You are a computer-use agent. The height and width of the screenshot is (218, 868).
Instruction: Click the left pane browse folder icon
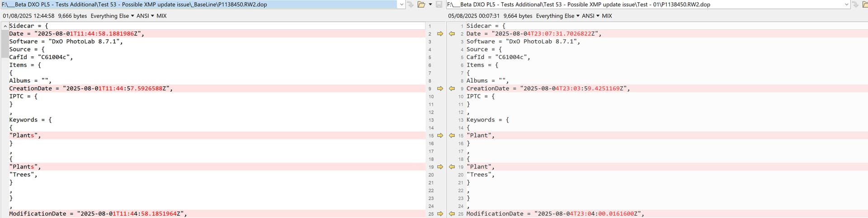click(x=421, y=5)
